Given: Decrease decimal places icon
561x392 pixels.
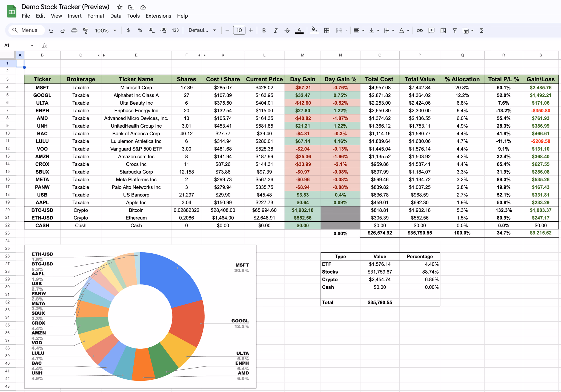Looking at the screenshot, I should (151, 30).
